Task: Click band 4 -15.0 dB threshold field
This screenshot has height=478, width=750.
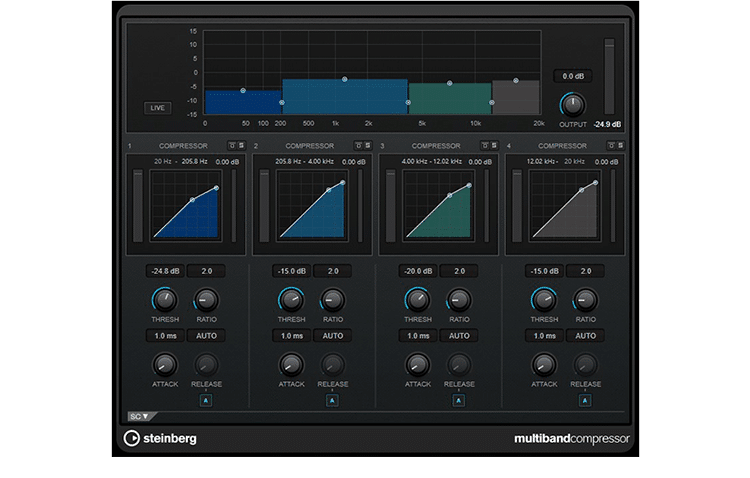Action: click(544, 271)
